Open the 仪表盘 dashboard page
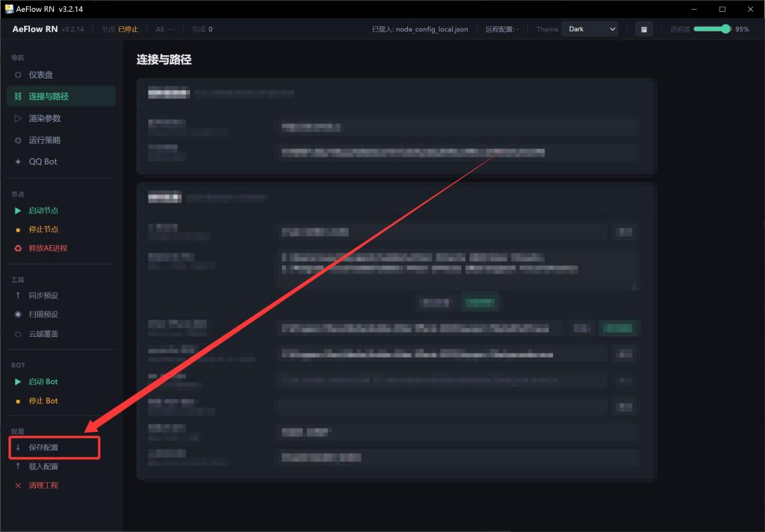Viewport: 765px width, 532px height. coord(40,75)
